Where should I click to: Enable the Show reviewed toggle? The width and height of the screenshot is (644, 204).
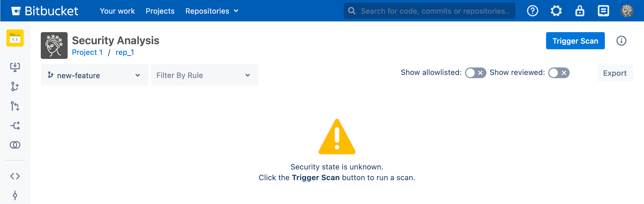tap(559, 73)
